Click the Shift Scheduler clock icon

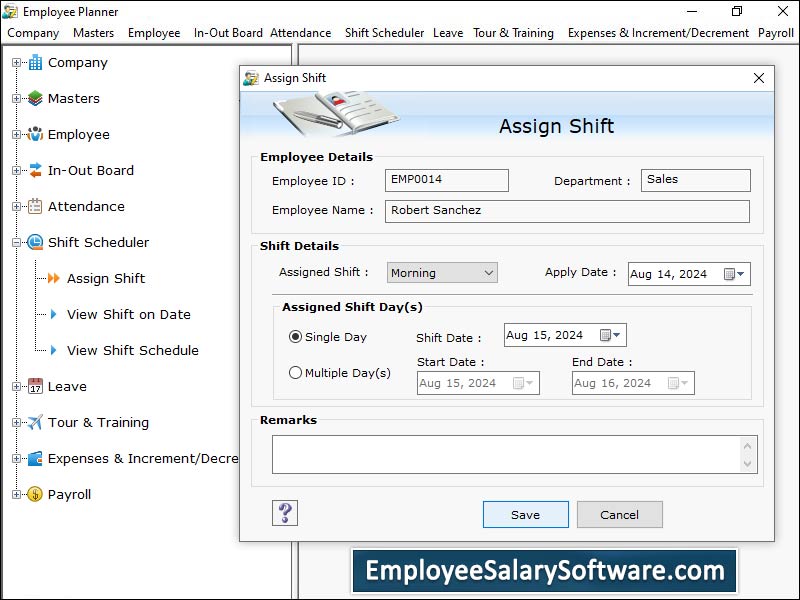pyautogui.click(x=35, y=242)
